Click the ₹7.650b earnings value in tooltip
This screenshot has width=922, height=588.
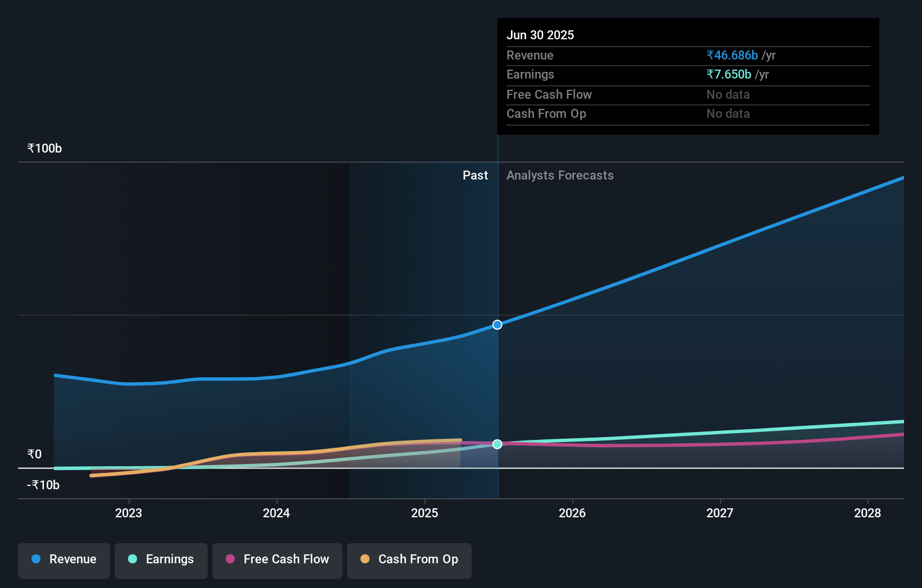tap(729, 75)
